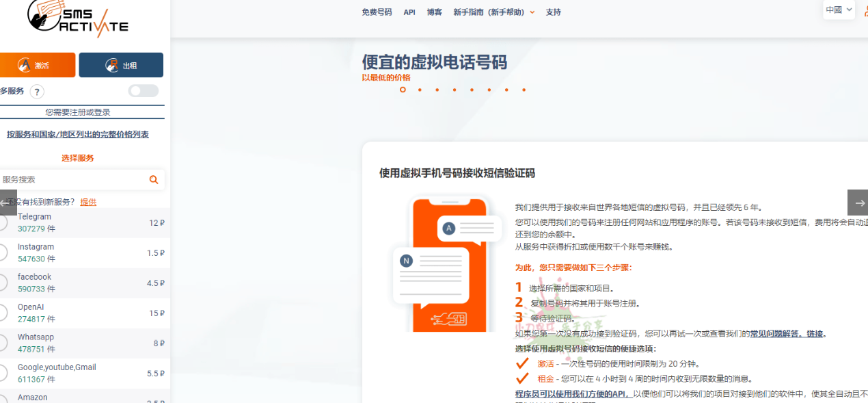Click the 激活 option text in list
868x403 pixels.
pyautogui.click(x=545, y=364)
